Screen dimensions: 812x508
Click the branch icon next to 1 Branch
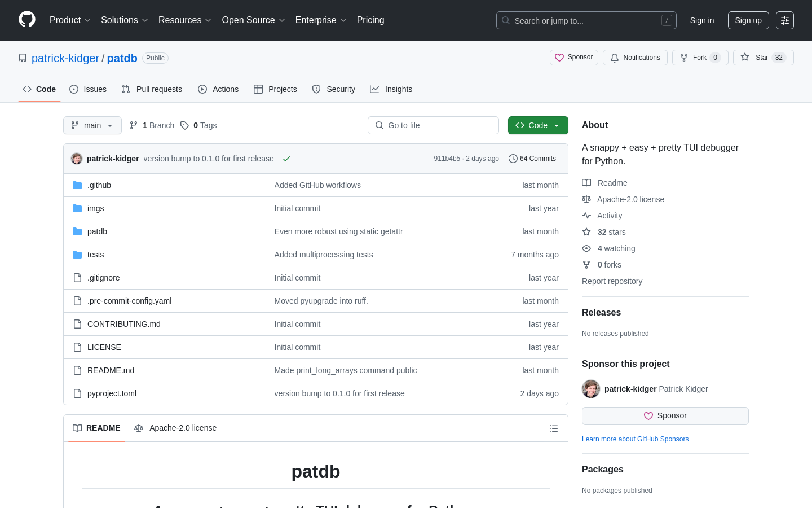tap(134, 125)
